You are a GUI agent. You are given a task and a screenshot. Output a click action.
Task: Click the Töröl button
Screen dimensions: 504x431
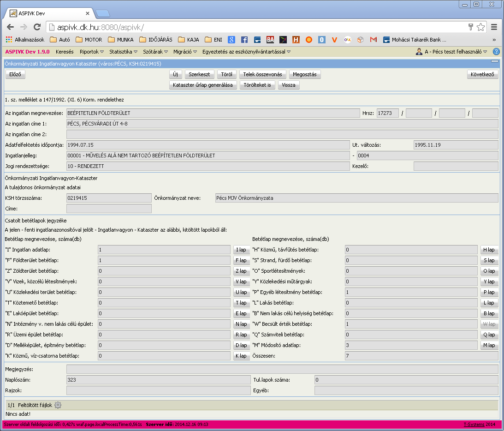click(226, 74)
